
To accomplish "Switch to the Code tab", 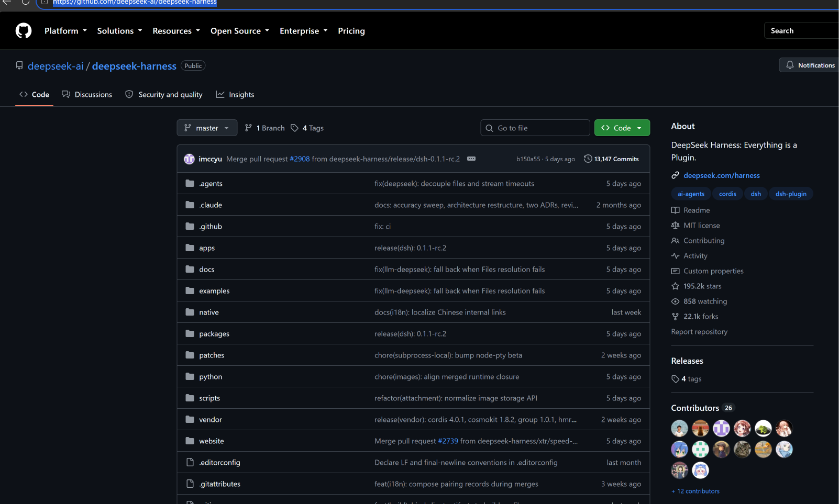I will (35, 95).
